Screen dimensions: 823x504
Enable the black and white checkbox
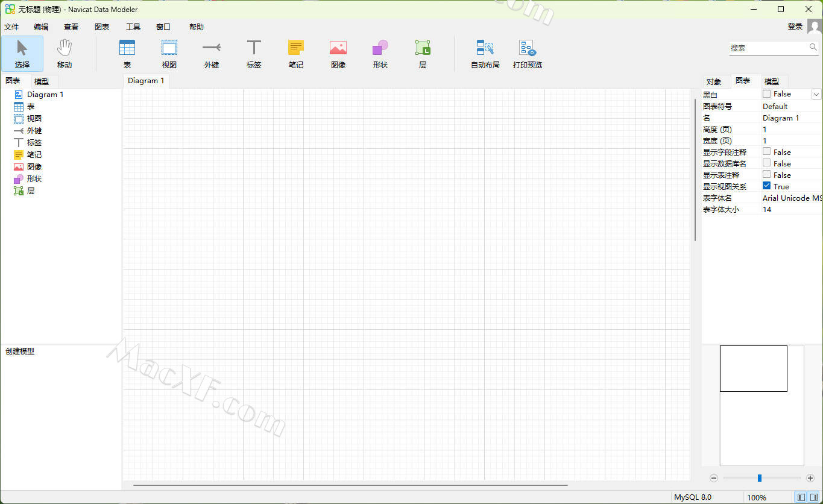767,94
